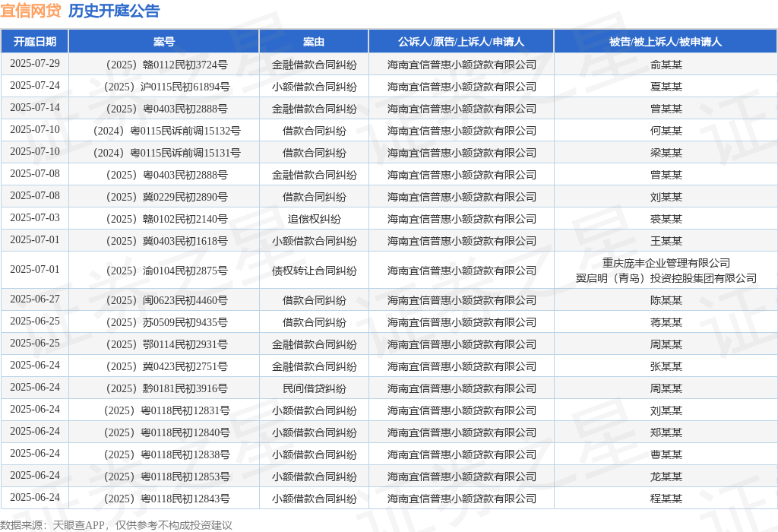Click the 公诉人/原告/上诉人/申请人 header

tap(461, 42)
